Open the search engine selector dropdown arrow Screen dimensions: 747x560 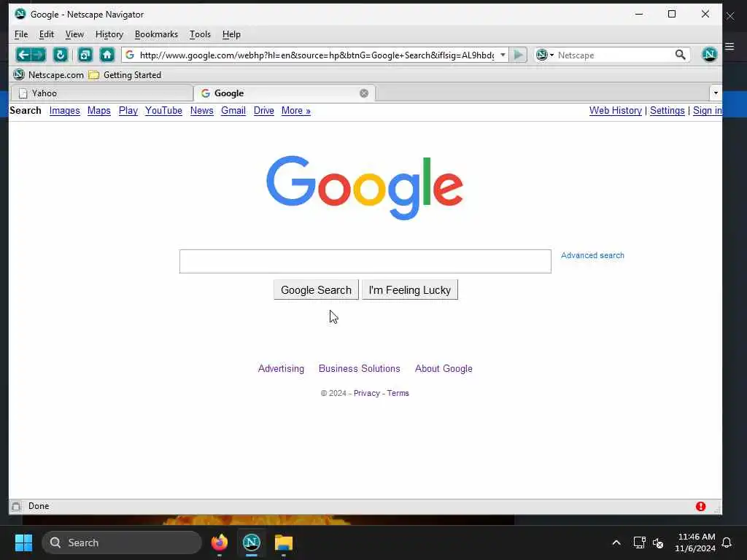[x=551, y=55]
